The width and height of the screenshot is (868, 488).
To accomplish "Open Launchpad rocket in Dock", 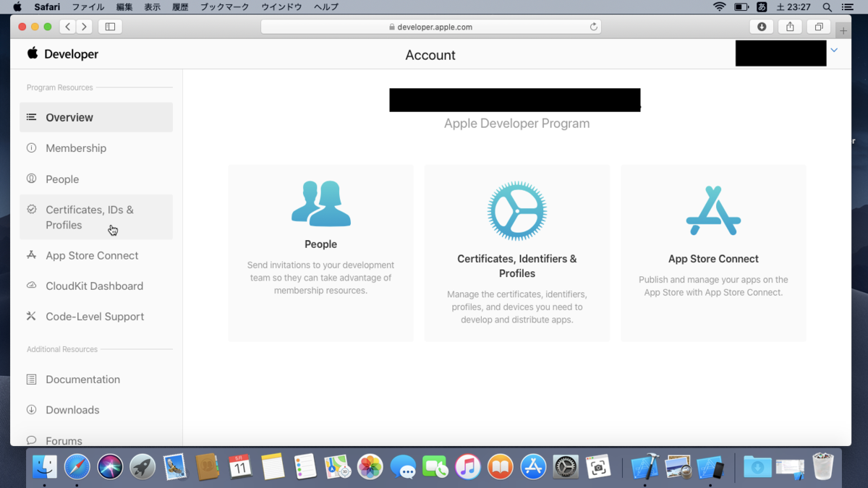I will point(142,467).
